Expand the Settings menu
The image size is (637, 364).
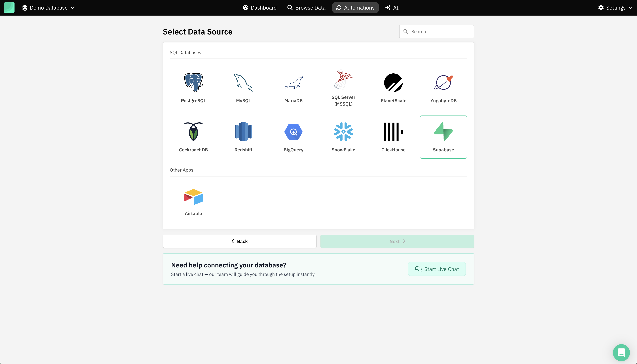click(x=615, y=8)
